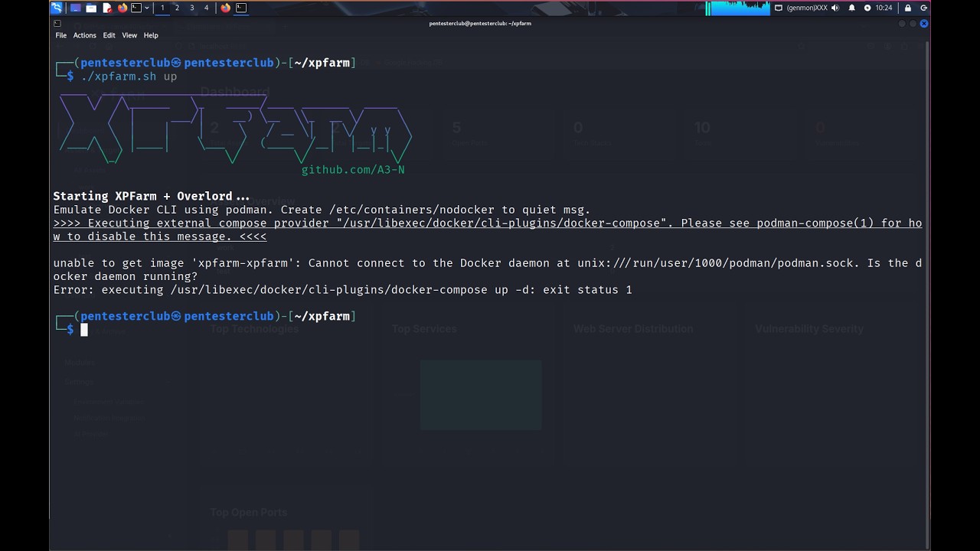Open the volume control speaker icon
The width and height of the screenshot is (980, 551).
pos(835,8)
